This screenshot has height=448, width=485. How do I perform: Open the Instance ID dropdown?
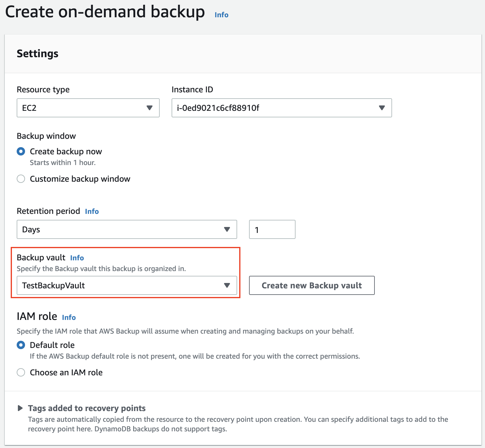282,108
